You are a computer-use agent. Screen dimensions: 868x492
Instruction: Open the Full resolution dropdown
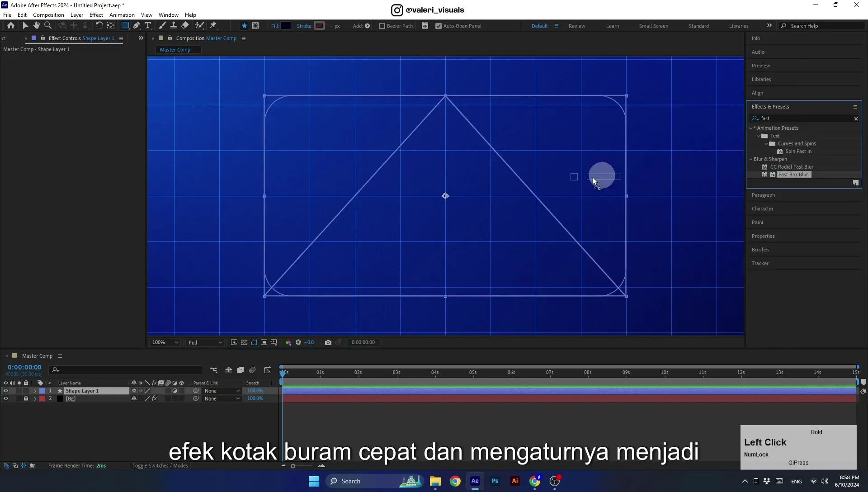[205, 342]
